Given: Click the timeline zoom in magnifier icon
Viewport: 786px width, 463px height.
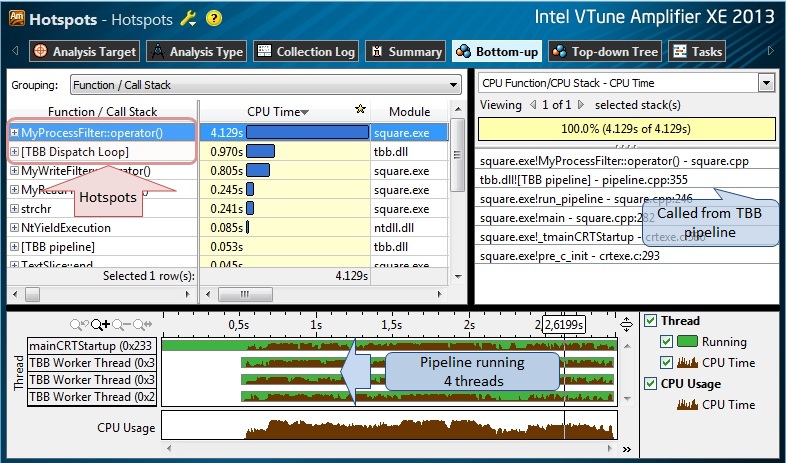Looking at the screenshot, I should pos(100,325).
